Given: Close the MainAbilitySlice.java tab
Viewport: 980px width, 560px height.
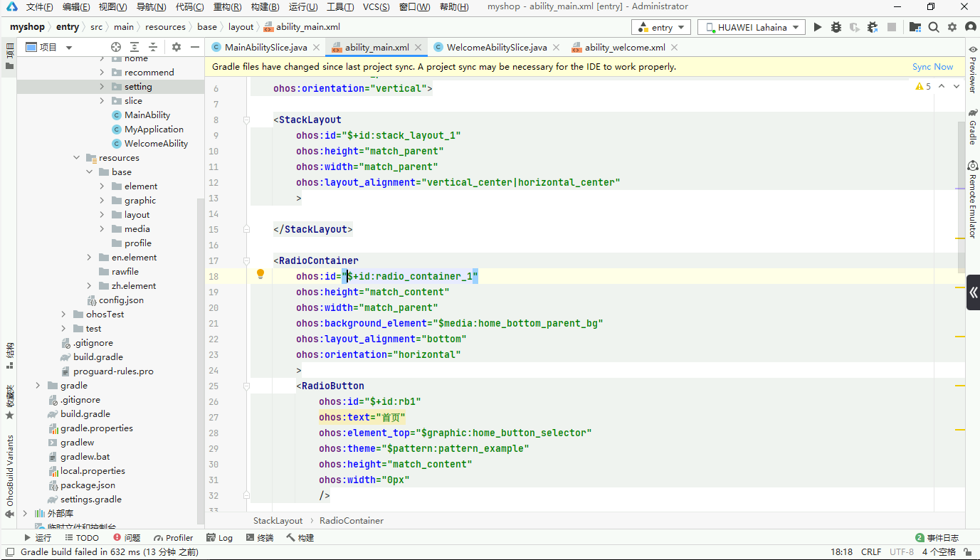Looking at the screenshot, I should (317, 48).
